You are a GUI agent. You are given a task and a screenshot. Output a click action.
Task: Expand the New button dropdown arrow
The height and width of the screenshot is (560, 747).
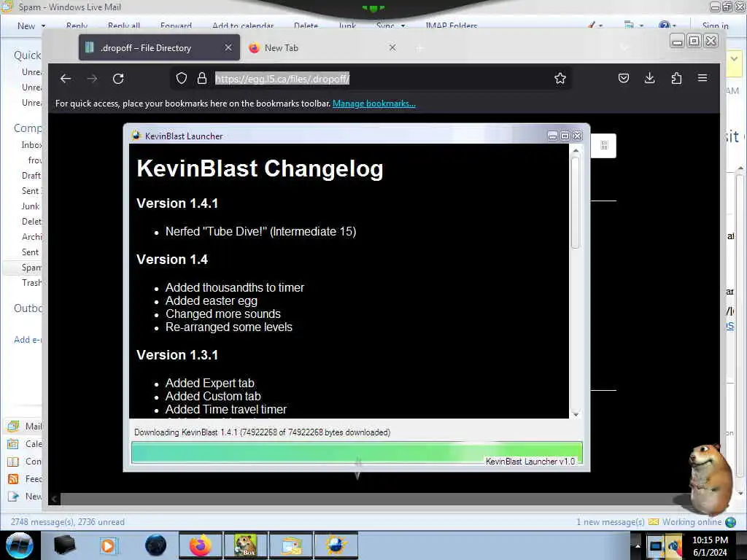pos(43,26)
